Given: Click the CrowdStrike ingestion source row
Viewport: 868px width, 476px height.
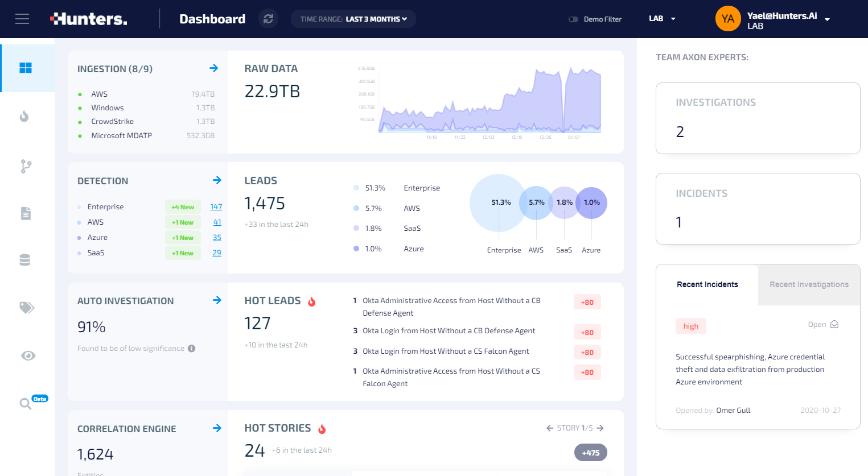Looking at the screenshot, I should (x=146, y=121).
